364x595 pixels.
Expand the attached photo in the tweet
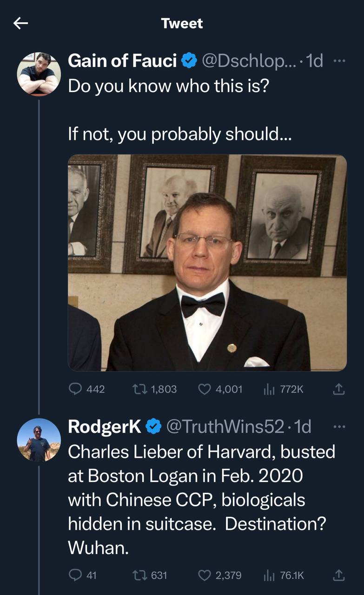[x=207, y=263]
